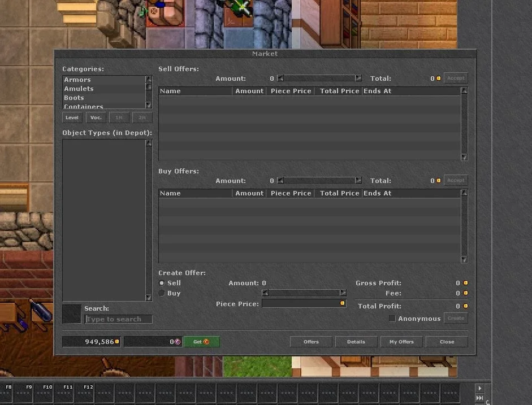Screen dimensions: 532x405
Task: Click the Buy Offers amount slider track
Action: click(319, 180)
